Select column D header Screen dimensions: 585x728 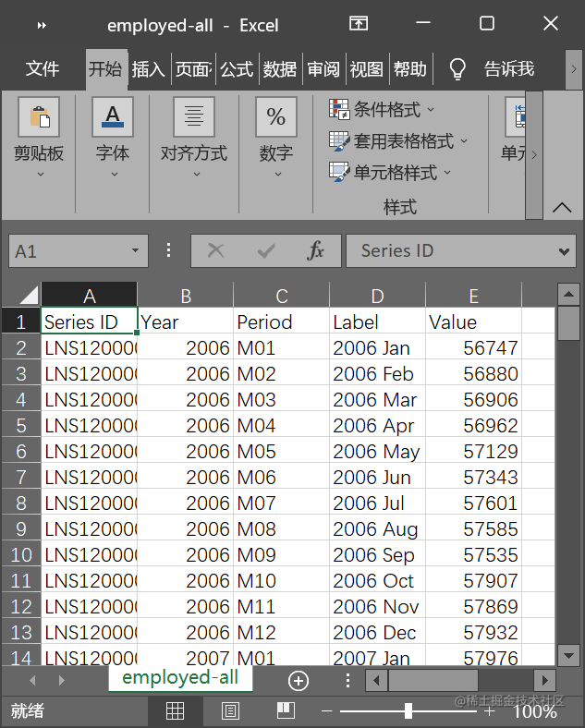[377, 295]
